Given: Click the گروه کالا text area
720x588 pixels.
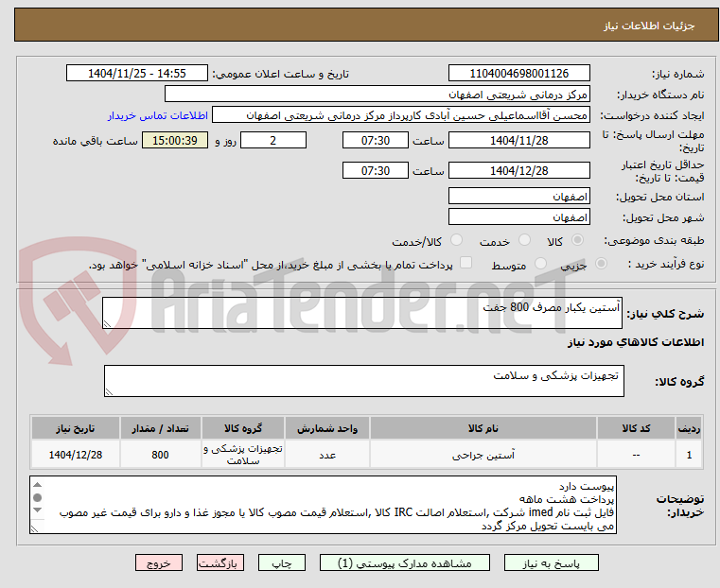Looking at the screenshot, I should [364, 381].
